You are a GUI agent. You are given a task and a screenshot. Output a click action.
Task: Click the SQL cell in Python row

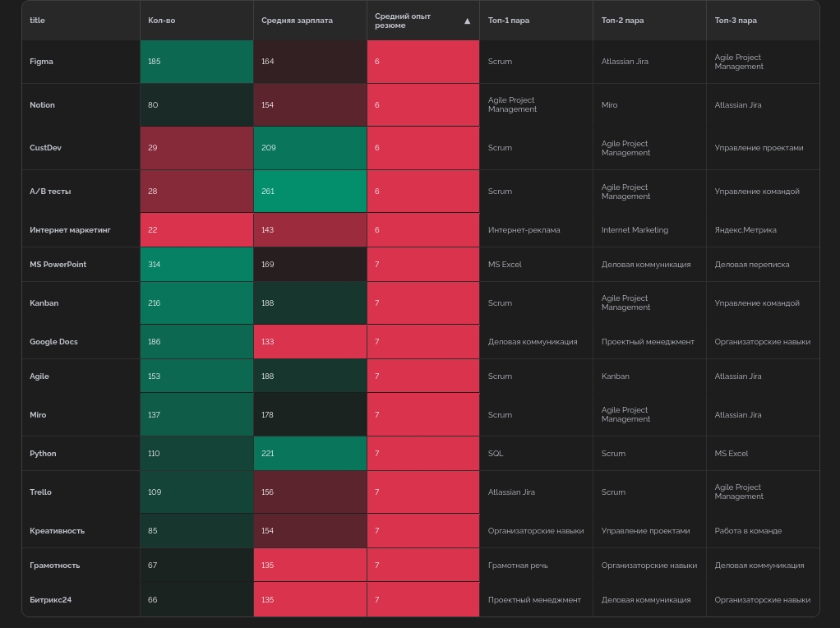pos(496,454)
